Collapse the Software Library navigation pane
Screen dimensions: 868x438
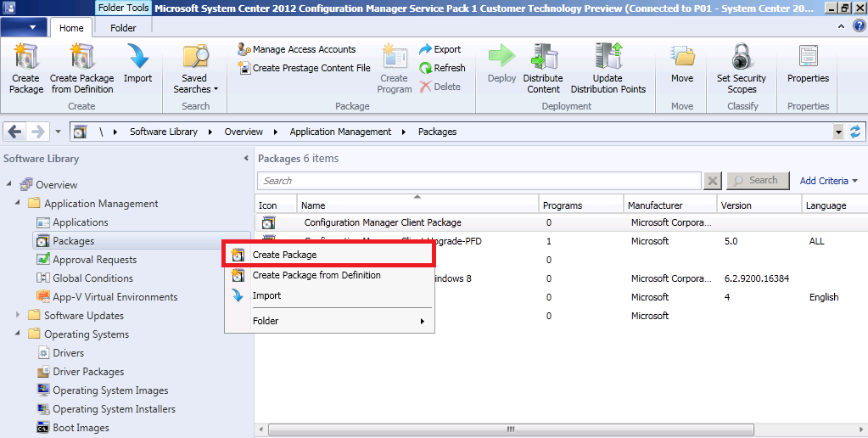(x=246, y=159)
